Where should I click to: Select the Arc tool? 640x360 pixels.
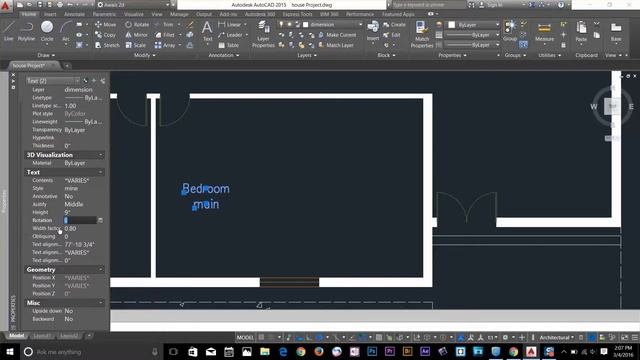[x=65, y=31]
